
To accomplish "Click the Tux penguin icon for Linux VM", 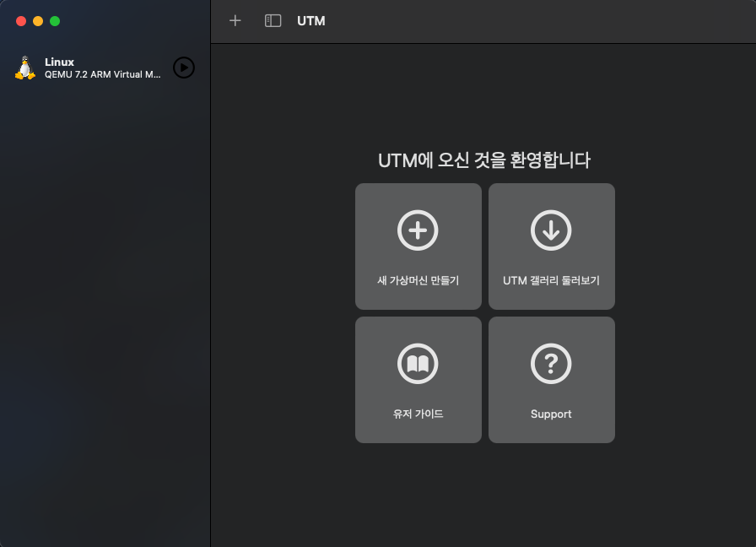I will [x=25, y=68].
